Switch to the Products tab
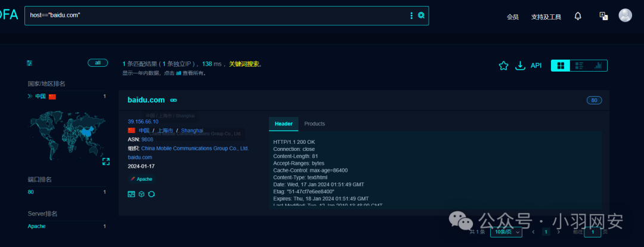This screenshot has width=644, height=247. [x=315, y=123]
